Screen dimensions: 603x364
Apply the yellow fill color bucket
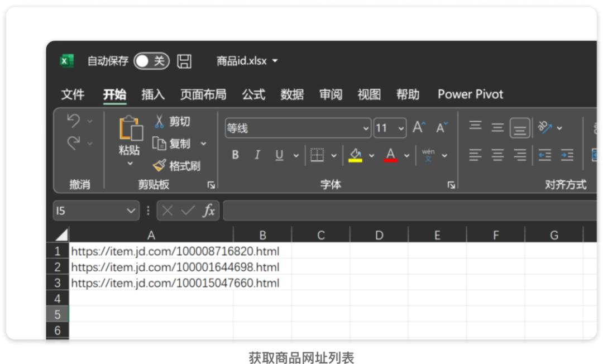355,155
